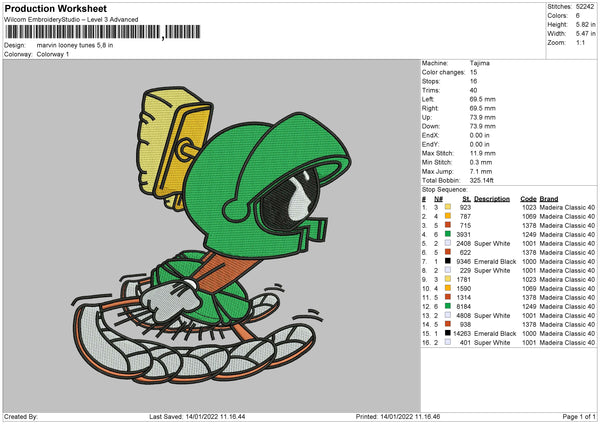Click the 'Created By:' footer label

point(21,416)
